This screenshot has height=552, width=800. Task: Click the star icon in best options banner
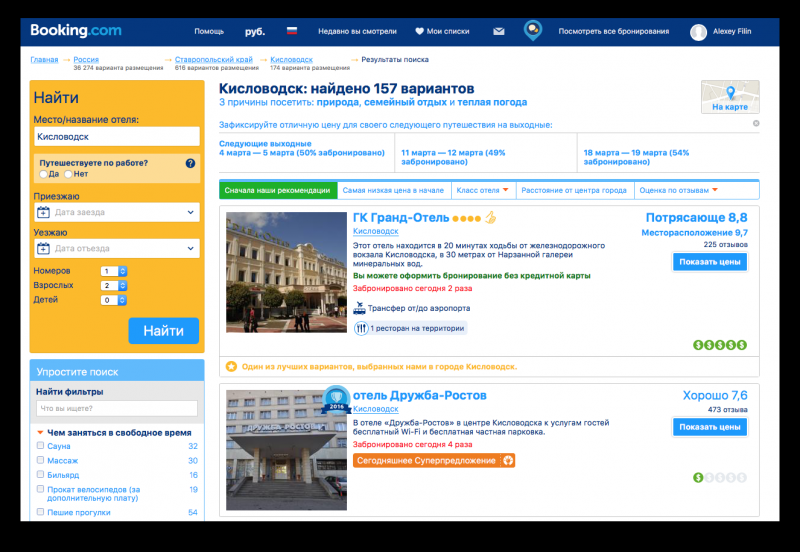click(x=231, y=366)
